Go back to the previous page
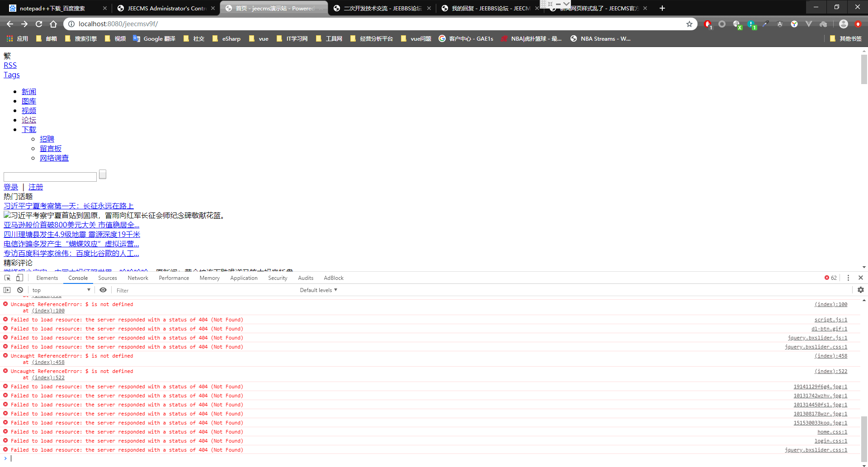 (10, 24)
